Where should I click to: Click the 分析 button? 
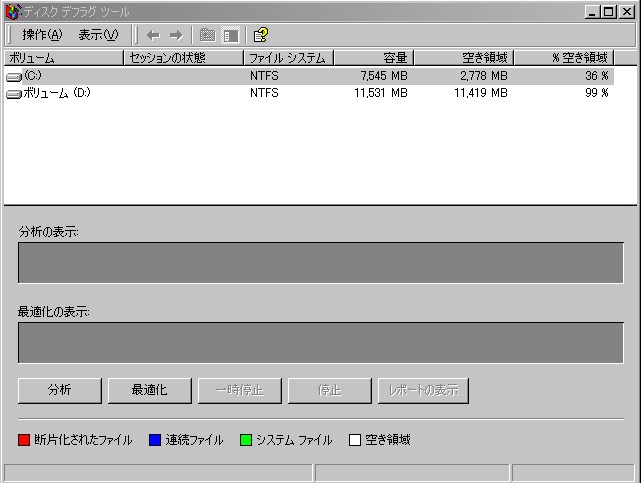point(60,390)
